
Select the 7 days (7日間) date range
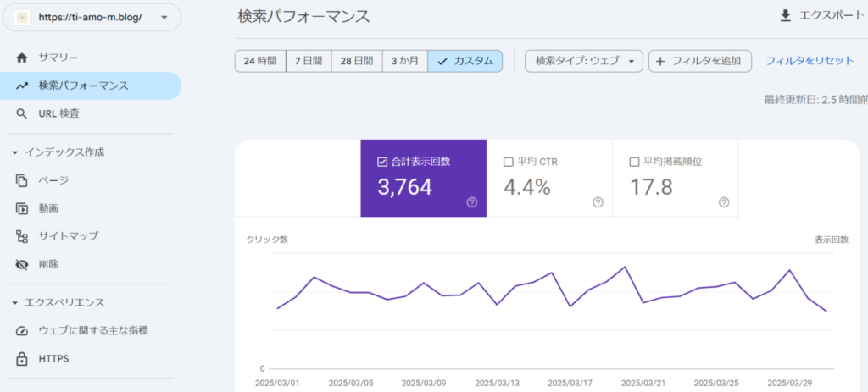308,61
